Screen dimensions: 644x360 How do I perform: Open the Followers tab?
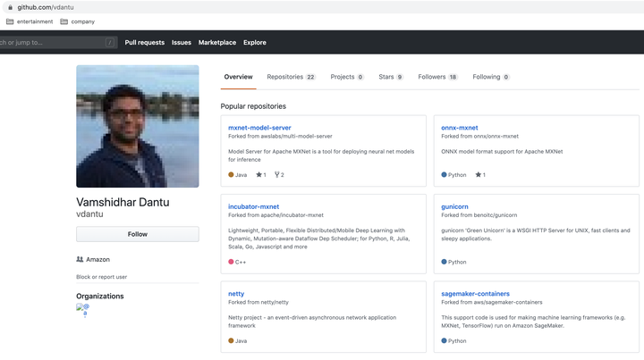pyautogui.click(x=437, y=77)
